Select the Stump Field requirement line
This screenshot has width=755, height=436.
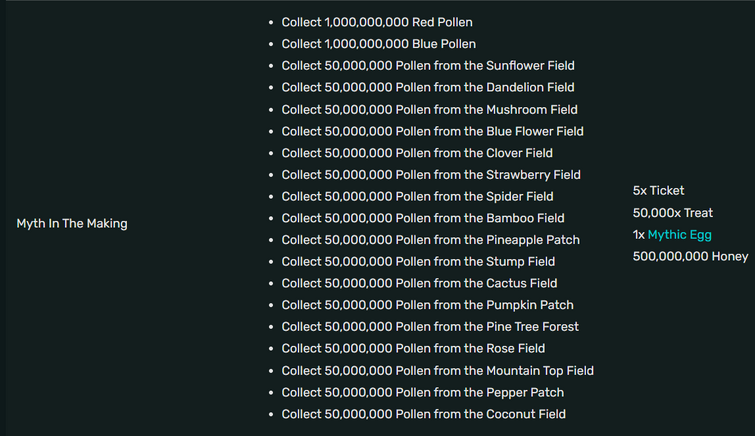click(418, 261)
